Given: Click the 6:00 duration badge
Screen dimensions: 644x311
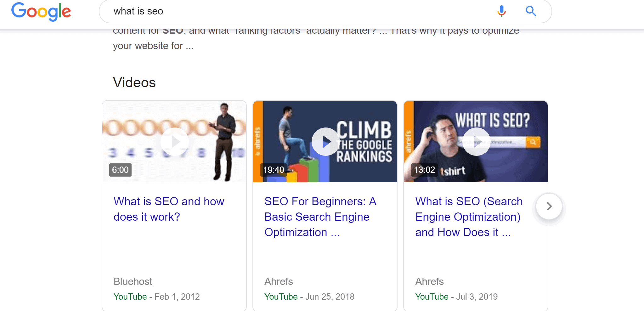Looking at the screenshot, I should (x=120, y=170).
